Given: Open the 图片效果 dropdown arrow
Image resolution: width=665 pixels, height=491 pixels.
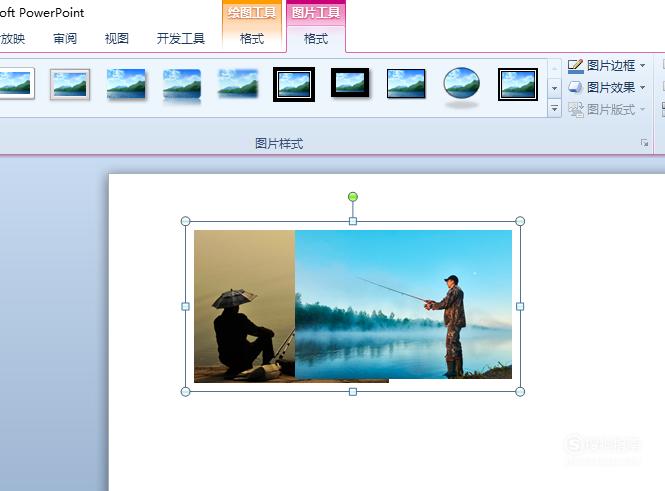Looking at the screenshot, I should [x=643, y=87].
